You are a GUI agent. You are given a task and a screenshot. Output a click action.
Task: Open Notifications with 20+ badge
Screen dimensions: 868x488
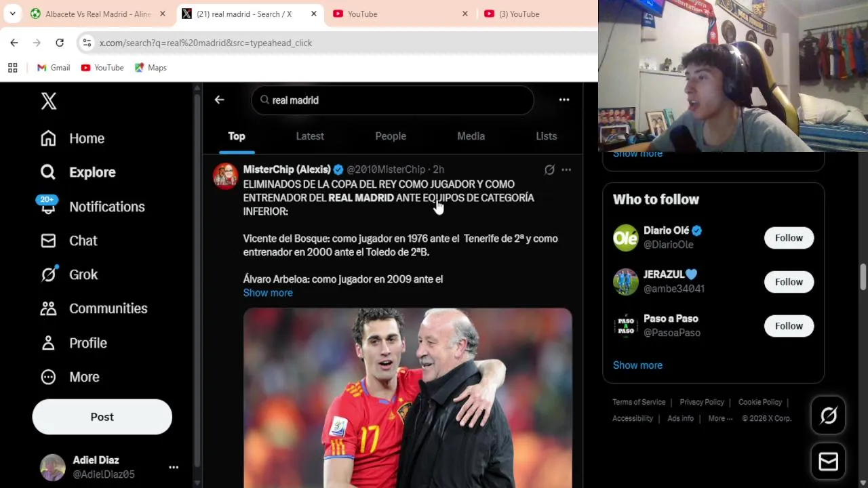[92, 207]
